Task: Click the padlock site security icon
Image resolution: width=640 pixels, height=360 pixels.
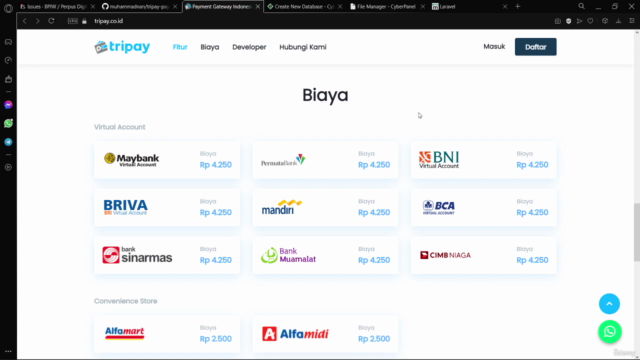Action: 84,21
